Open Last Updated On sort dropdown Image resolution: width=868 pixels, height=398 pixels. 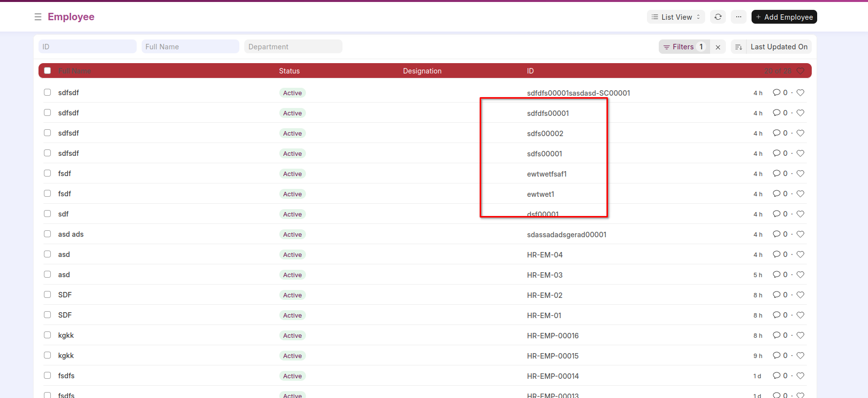[x=779, y=47]
